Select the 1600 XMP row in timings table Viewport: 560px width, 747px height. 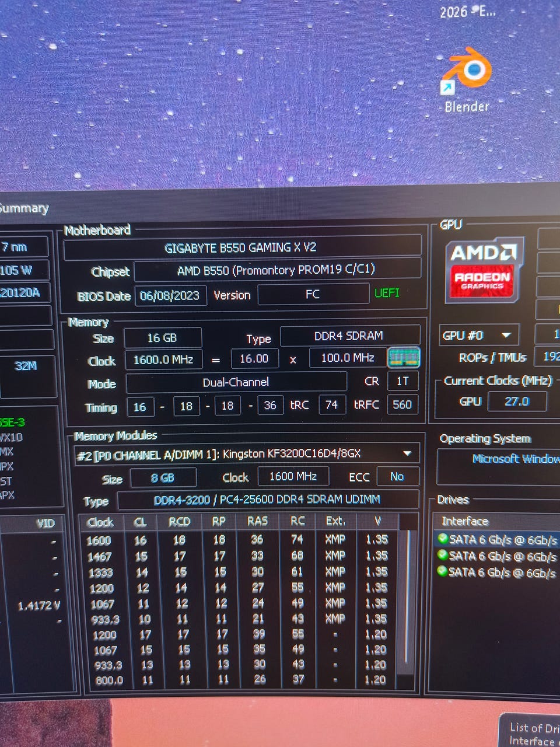tap(240, 540)
